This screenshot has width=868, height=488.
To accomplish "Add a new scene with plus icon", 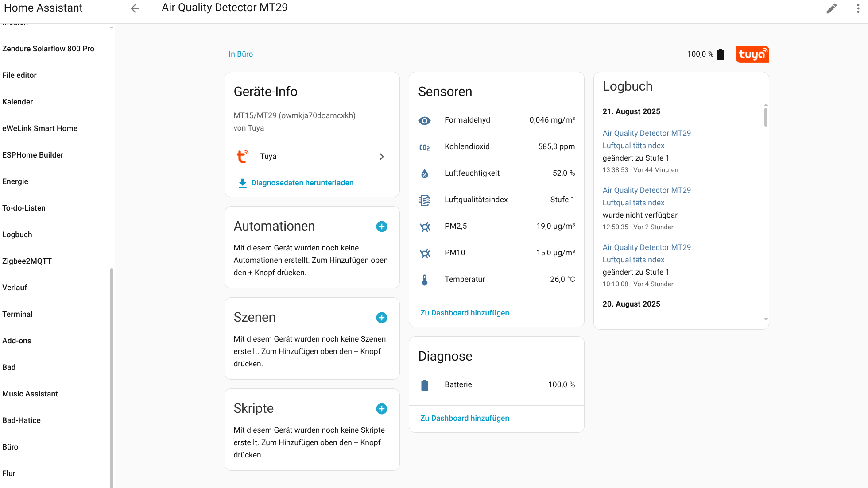I will click(x=381, y=318).
